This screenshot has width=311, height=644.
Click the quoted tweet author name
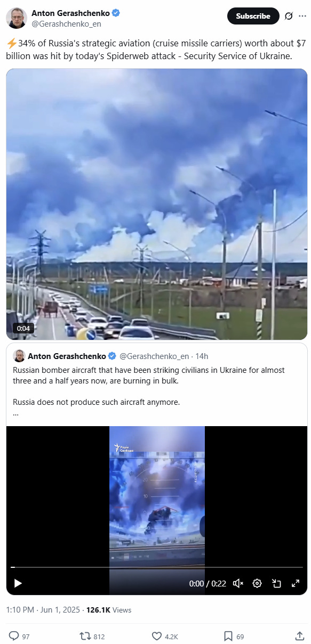coord(67,356)
